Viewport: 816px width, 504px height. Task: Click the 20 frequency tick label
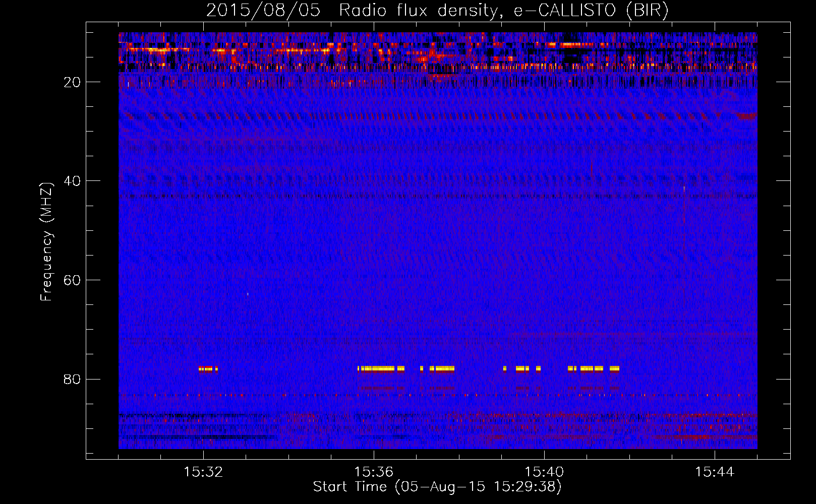(72, 82)
